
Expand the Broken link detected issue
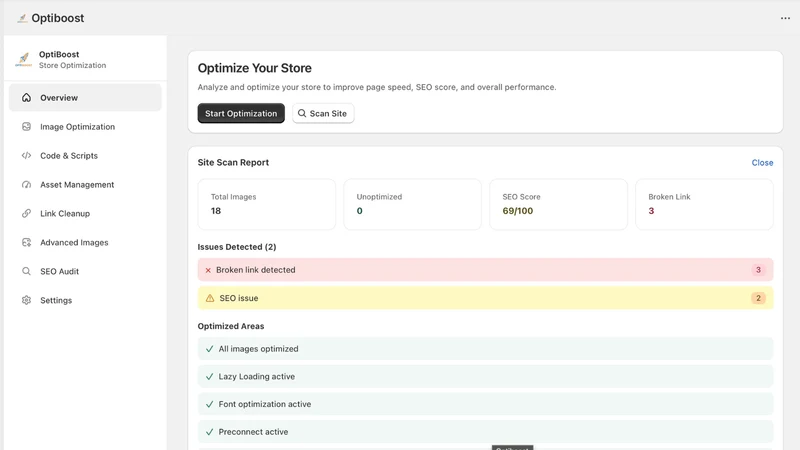pos(485,270)
